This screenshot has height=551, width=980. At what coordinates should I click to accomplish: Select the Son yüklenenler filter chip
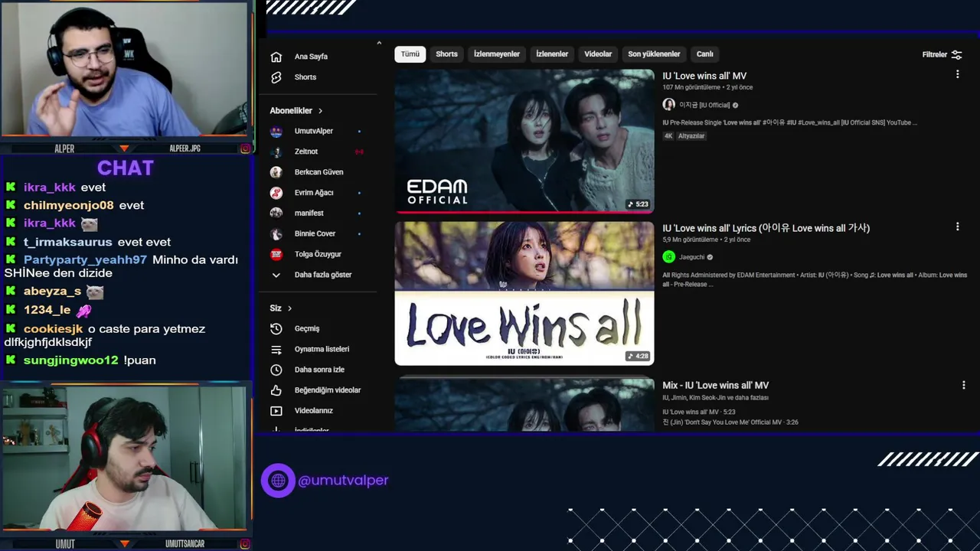(654, 54)
